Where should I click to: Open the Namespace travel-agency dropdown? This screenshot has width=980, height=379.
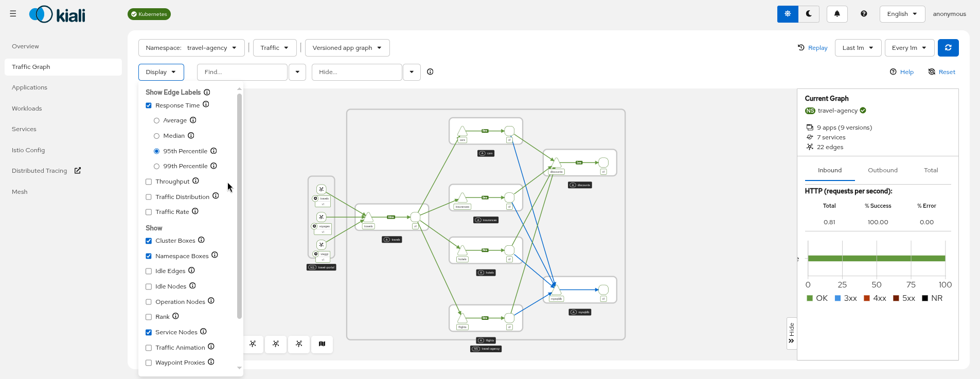pyautogui.click(x=191, y=48)
